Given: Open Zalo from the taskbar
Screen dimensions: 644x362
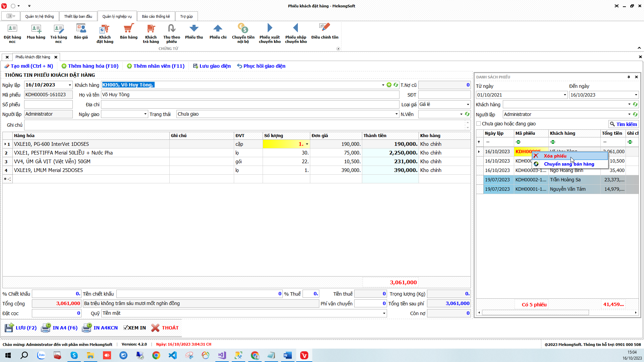Looking at the screenshot, I should tap(41, 355).
